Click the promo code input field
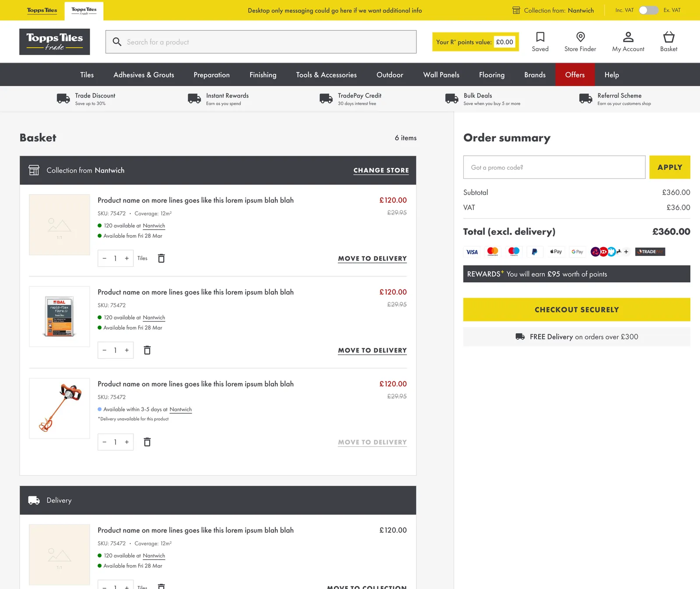 pyautogui.click(x=554, y=167)
